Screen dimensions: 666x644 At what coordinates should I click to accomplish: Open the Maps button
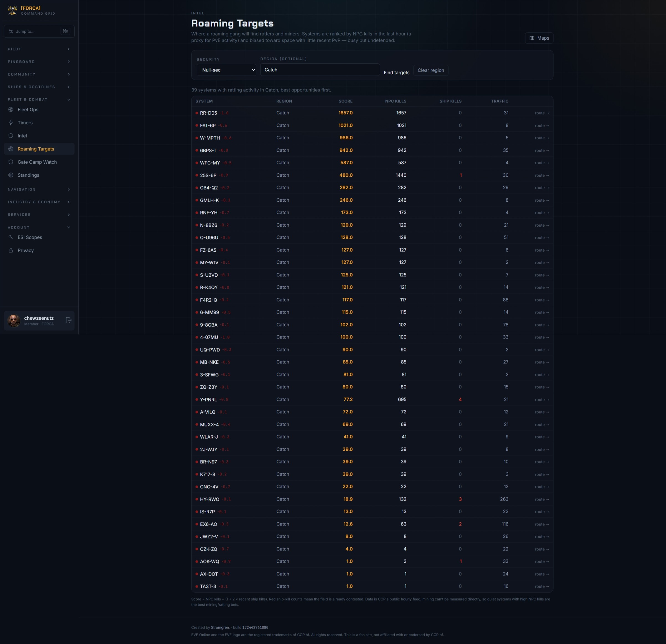539,38
